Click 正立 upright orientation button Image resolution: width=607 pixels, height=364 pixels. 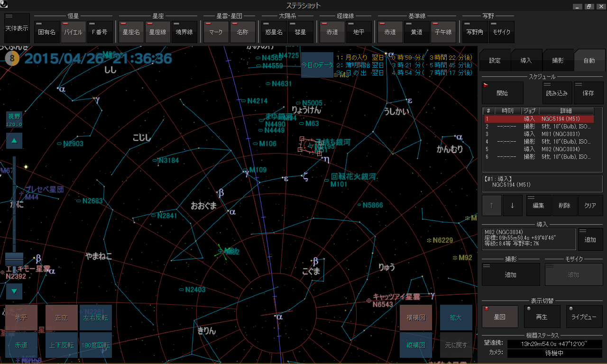62,318
